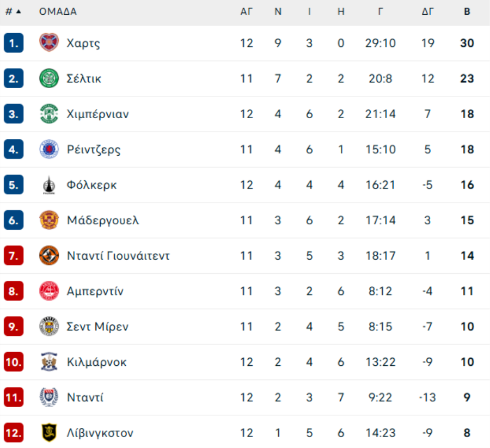This screenshot has height=448, width=490.
Task: Click the blue position badge 1.
Action: [13, 43]
